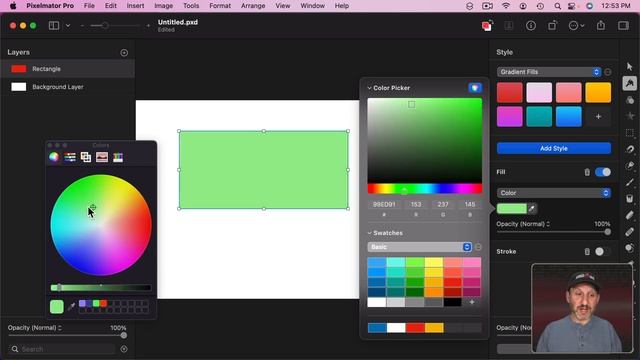Toggle the right sidebar panel icon
Screen dimensions: 640x360
pyautogui.click(x=623, y=26)
